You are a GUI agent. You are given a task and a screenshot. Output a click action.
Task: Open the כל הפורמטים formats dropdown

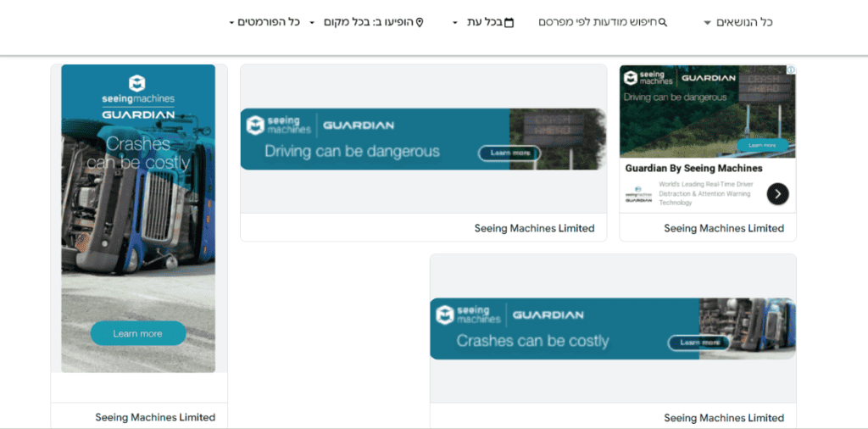click(264, 22)
